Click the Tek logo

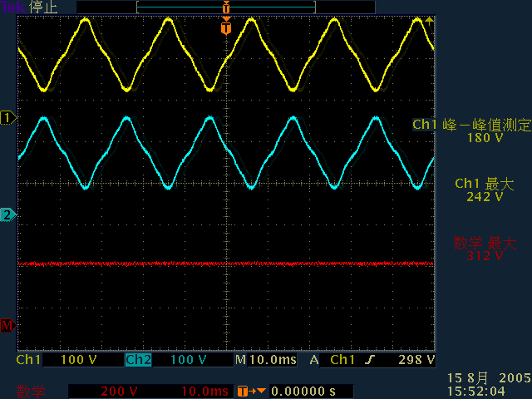tap(12, 7)
